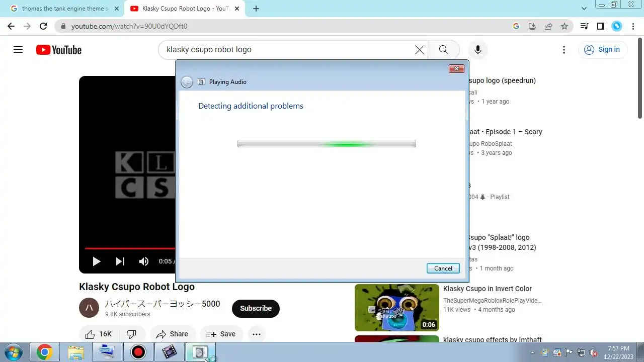Open troubleshooter taskbar icon
Viewport: 644px width, 362px height.
click(x=201, y=352)
